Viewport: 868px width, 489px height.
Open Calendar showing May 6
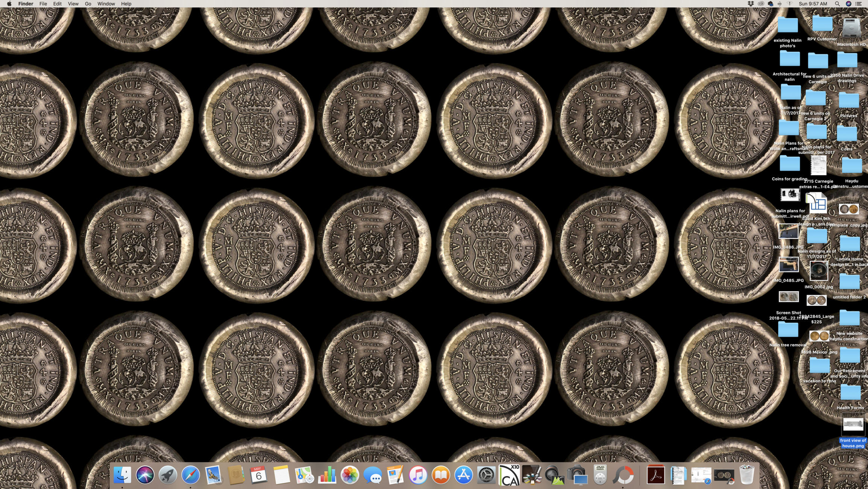[259, 475]
